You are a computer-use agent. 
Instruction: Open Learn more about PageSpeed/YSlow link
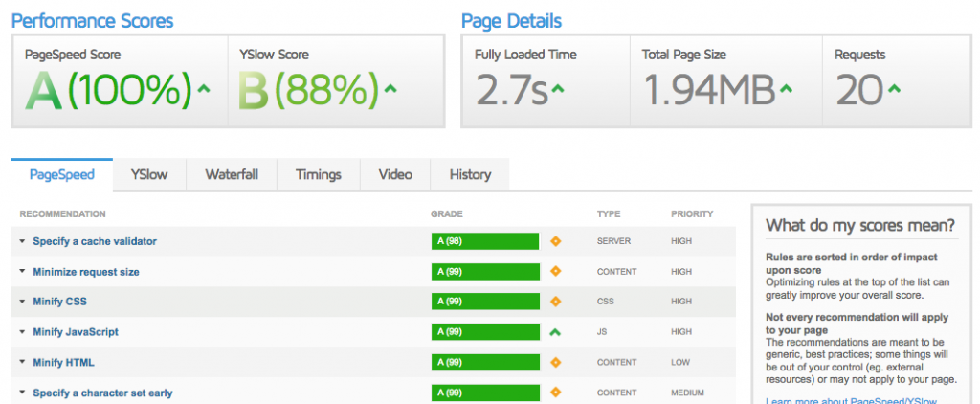(x=852, y=400)
